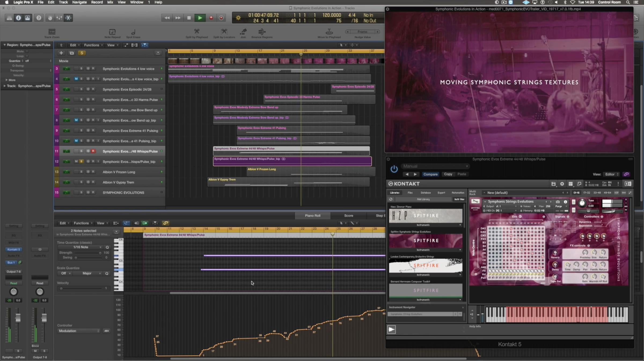Image resolution: width=644 pixels, height=361 pixels.
Task: Switch to the Score tab
Action: click(348, 215)
